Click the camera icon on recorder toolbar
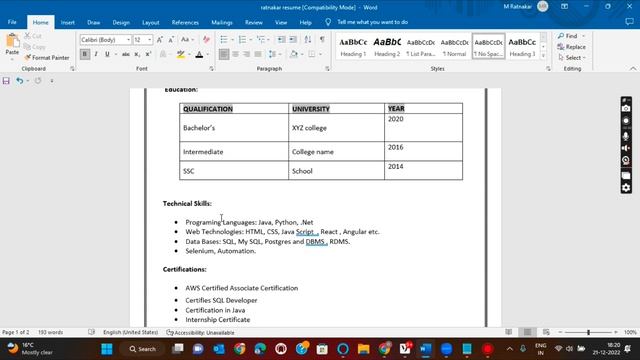 [626, 109]
